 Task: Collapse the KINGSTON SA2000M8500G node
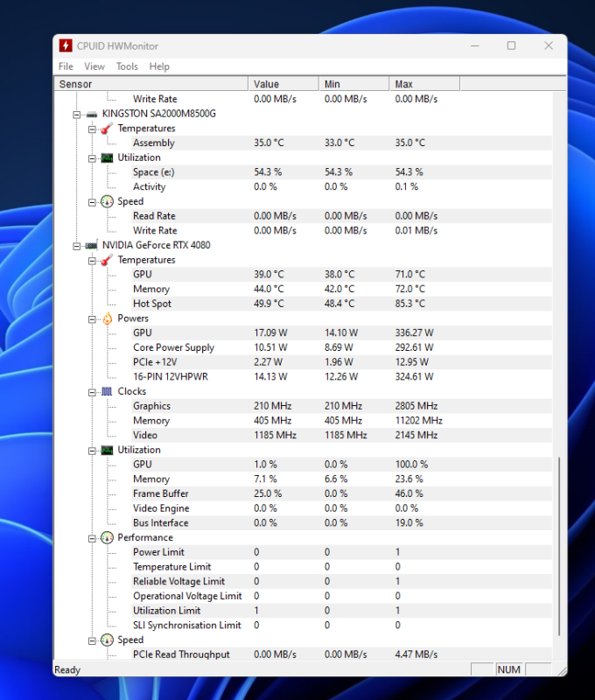(77, 115)
